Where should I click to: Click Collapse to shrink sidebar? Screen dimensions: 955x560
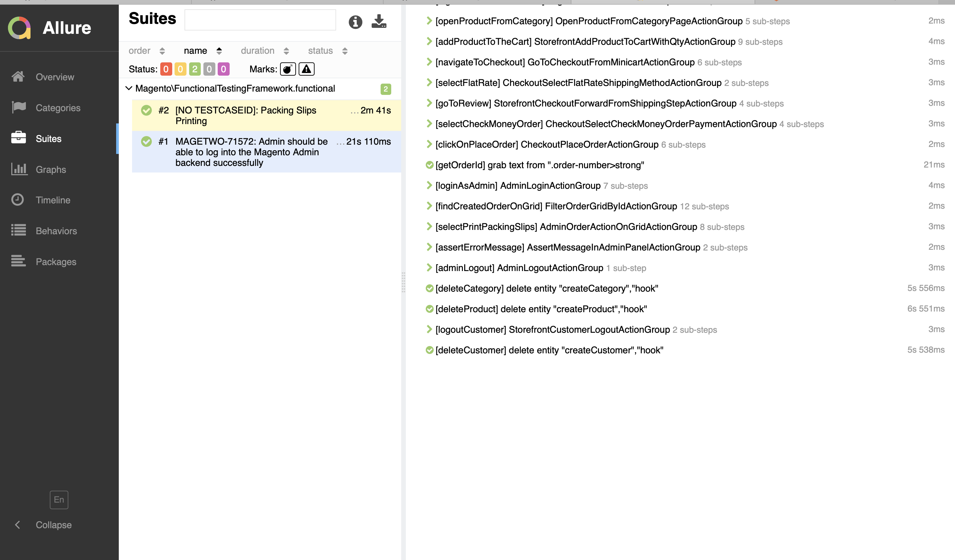(x=53, y=525)
